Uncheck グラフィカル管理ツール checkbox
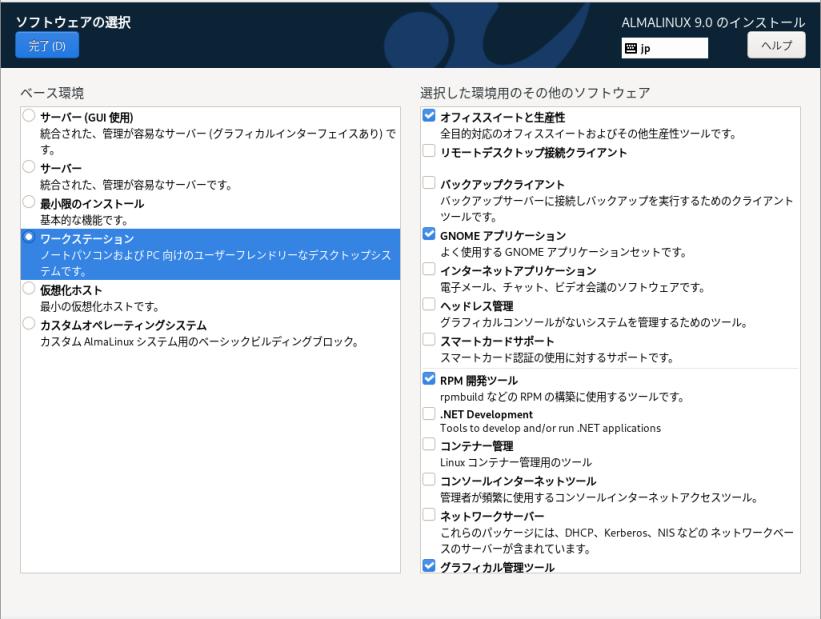 pyautogui.click(x=429, y=566)
